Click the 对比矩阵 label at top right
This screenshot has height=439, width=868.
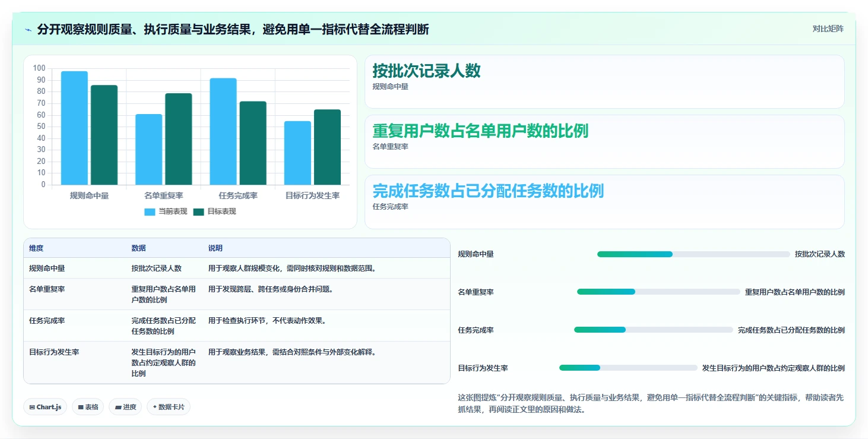click(828, 29)
